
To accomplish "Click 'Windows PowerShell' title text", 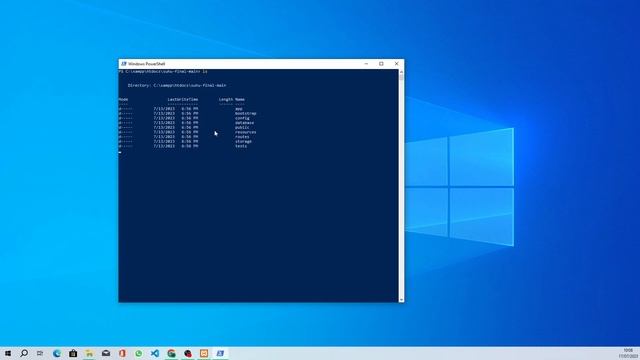I will click(147, 64).
